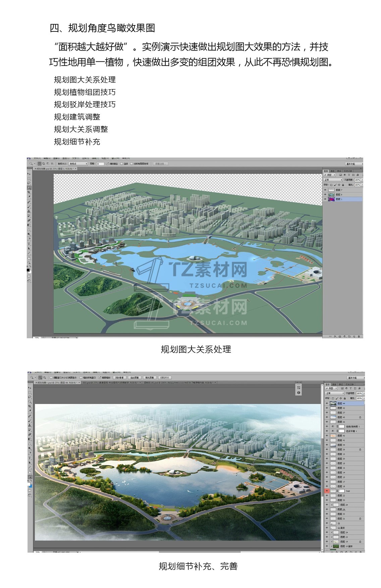Toggle 连续 checkbox in upper Photoshop options bar
This screenshot has height=588, width=381.
[x=121, y=164]
